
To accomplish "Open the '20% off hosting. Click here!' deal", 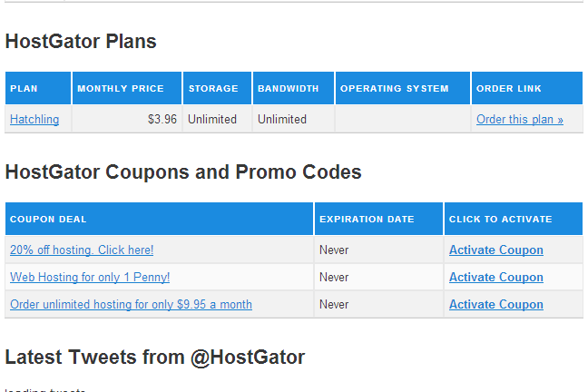I will click(x=82, y=250).
